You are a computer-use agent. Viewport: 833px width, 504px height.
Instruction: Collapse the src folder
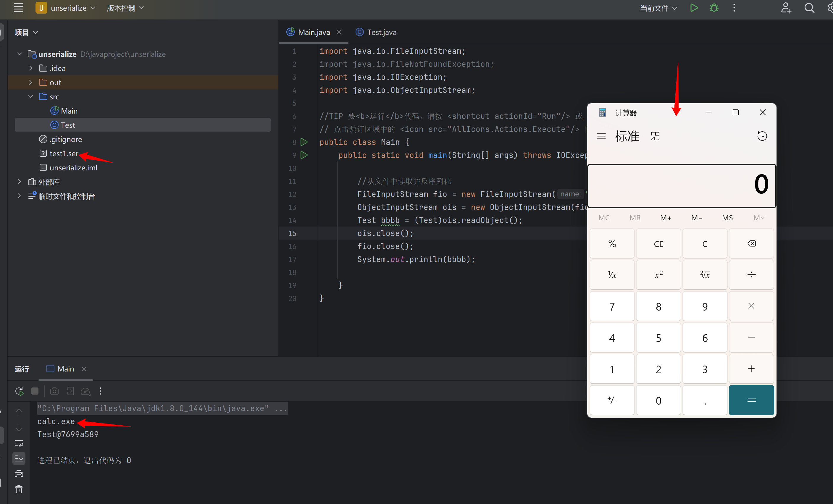[x=31, y=97]
